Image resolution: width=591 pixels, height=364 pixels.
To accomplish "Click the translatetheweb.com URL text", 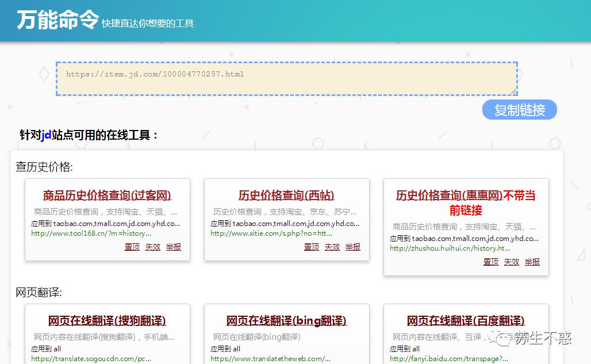I will [270, 359].
